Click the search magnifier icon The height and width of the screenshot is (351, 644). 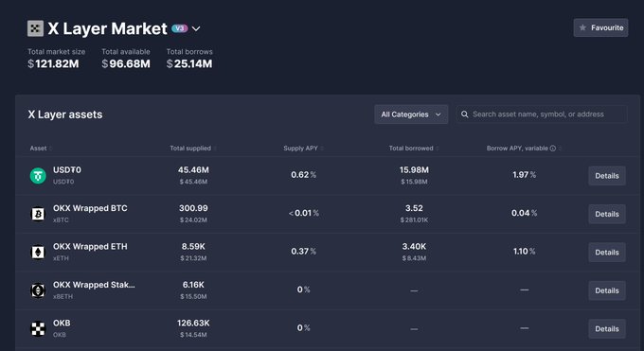(464, 114)
